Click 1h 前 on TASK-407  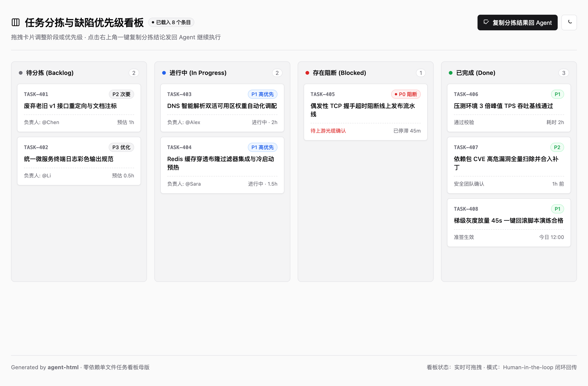[x=558, y=184]
